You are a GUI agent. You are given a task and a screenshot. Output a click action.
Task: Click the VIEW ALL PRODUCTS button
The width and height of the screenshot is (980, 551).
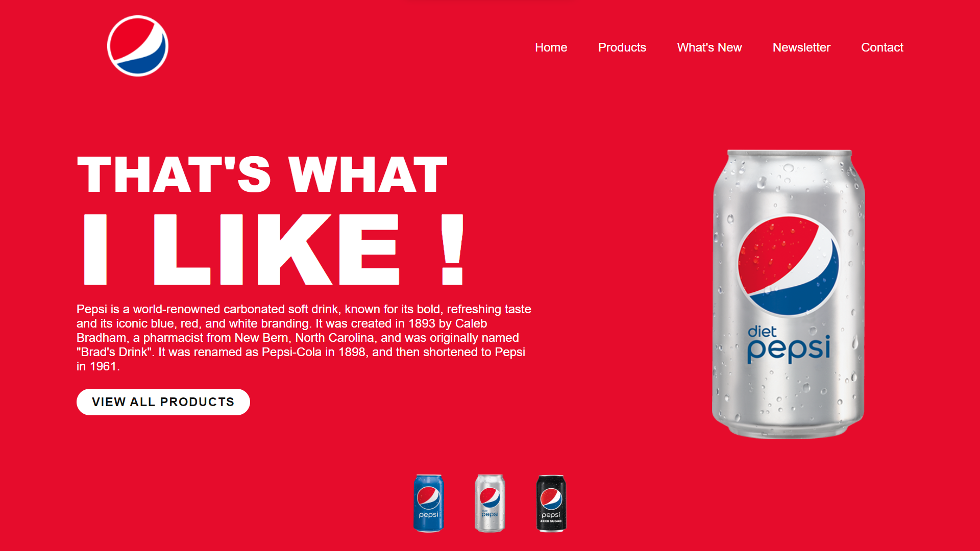coord(163,402)
